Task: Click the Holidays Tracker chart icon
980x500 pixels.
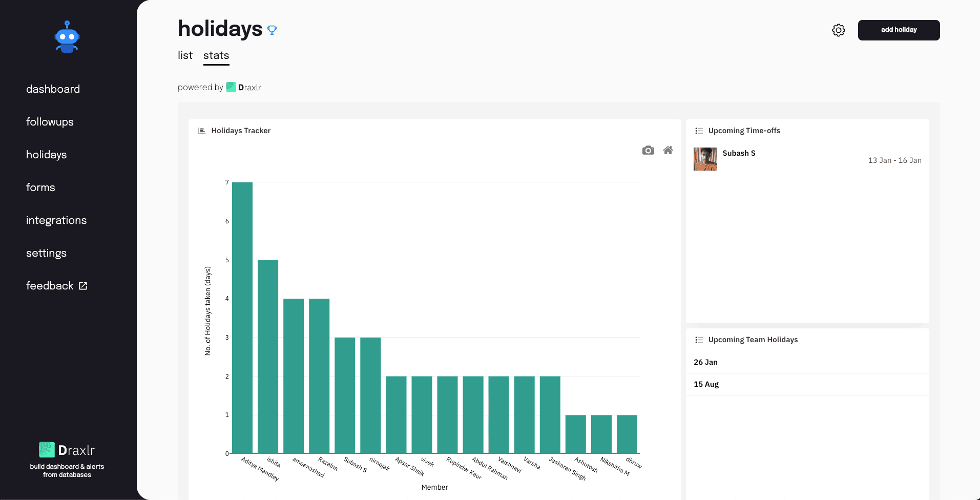Action: (202, 131)
